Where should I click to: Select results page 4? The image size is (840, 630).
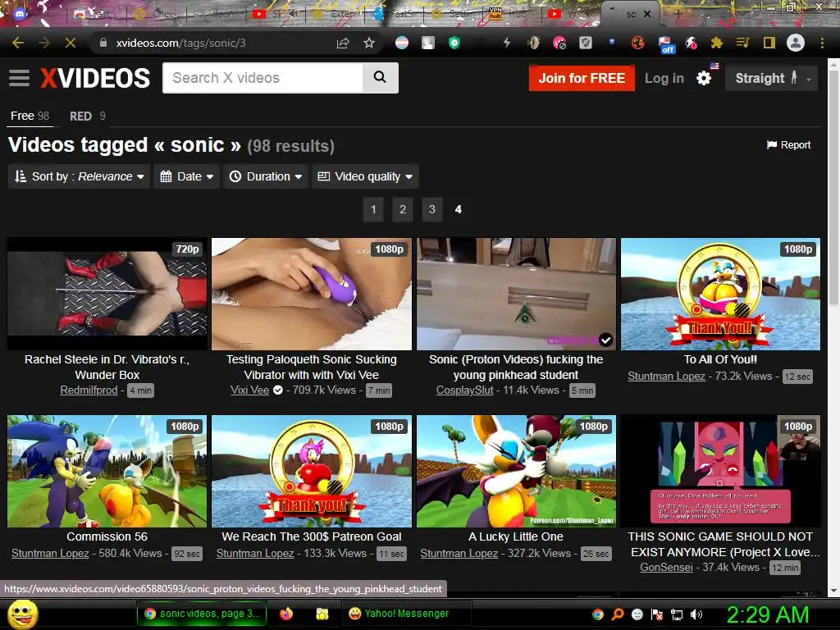click(x=458, y=209)
